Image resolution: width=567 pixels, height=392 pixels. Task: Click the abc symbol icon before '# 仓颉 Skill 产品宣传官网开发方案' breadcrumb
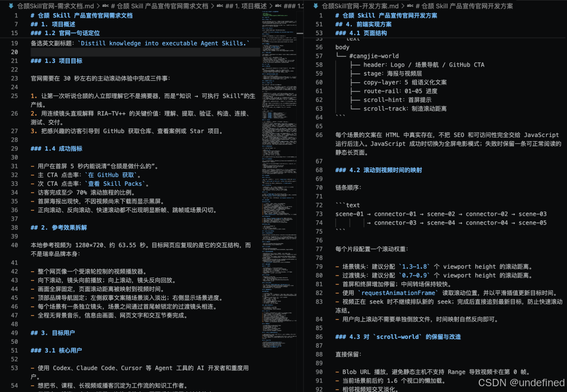410,6
